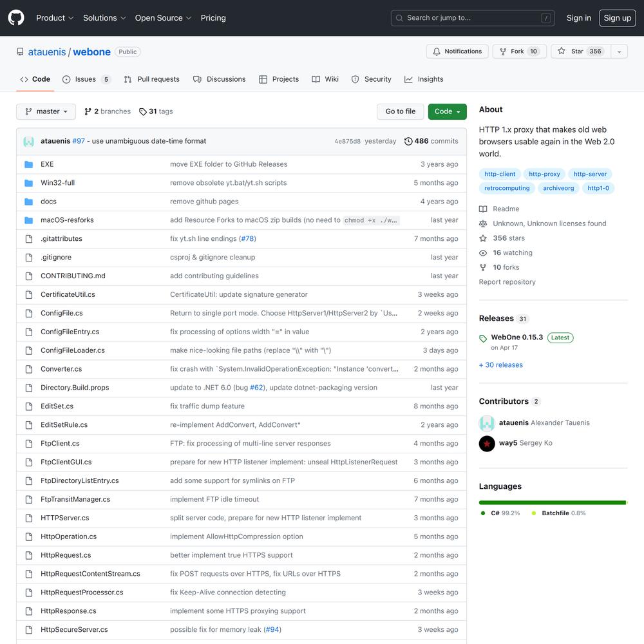Select the Code tab
The width and height of the screenshot is (644, 644).
pyautogui.click(x=35, y=79)
